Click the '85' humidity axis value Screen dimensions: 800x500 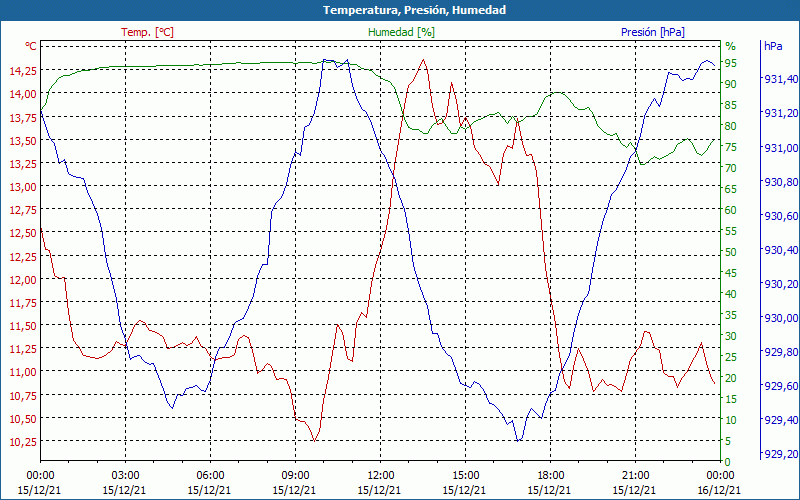[731, 105]
